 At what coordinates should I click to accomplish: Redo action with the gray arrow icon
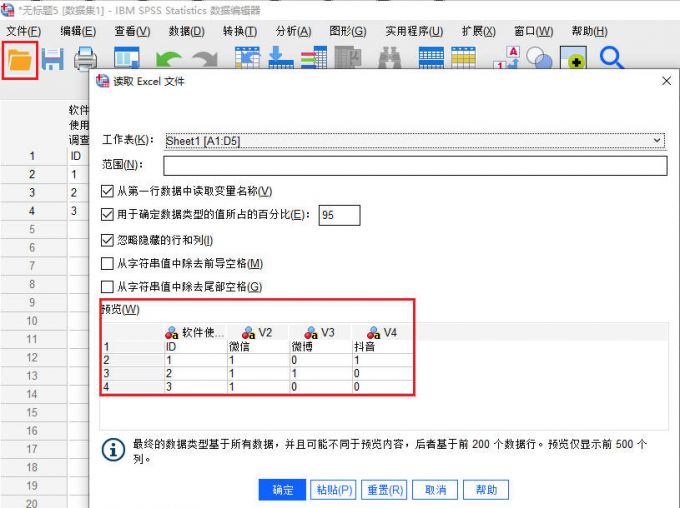tap(205, 59)
